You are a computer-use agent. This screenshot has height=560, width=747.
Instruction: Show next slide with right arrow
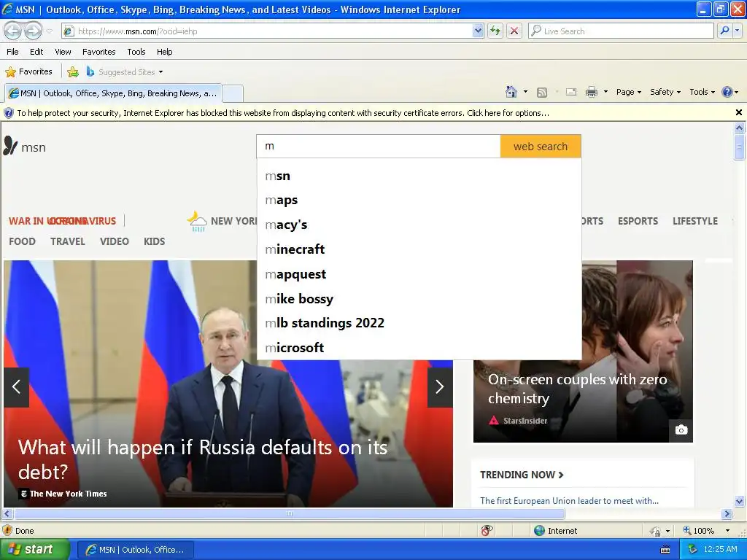click(440, 387)
